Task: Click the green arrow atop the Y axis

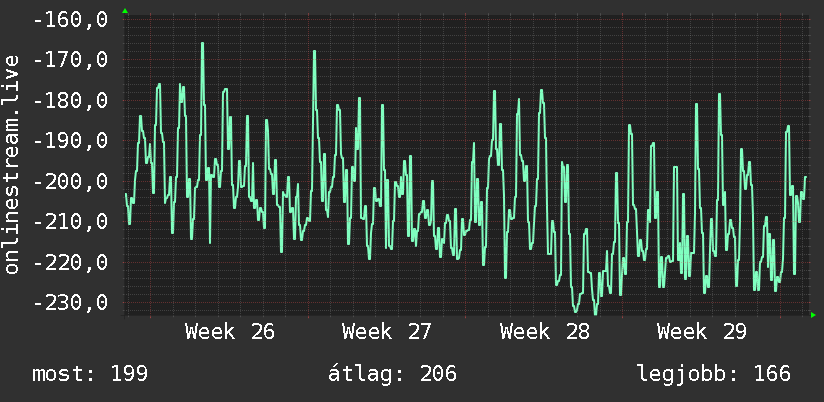Action: pyautogui.click(x=125, y=11)
